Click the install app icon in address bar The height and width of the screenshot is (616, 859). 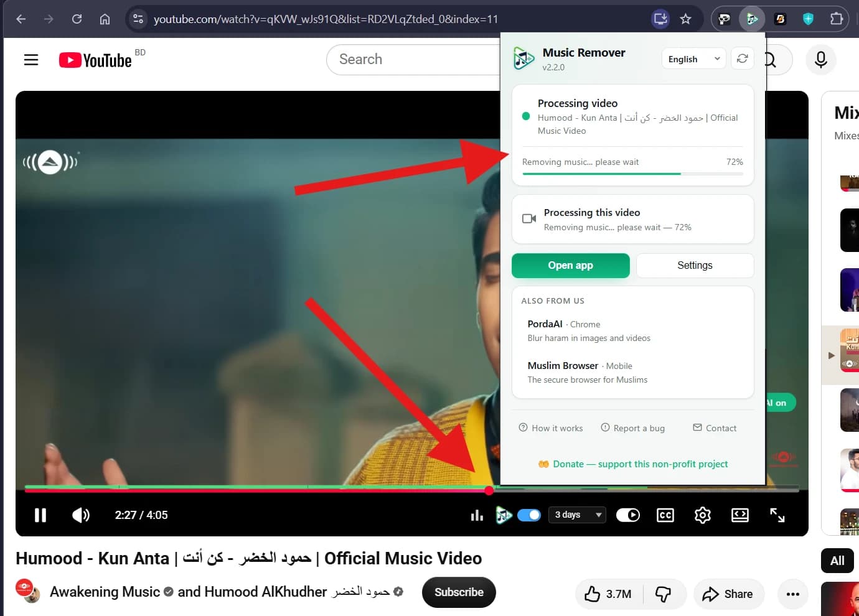pyautogui.click(x=660, y=19)
